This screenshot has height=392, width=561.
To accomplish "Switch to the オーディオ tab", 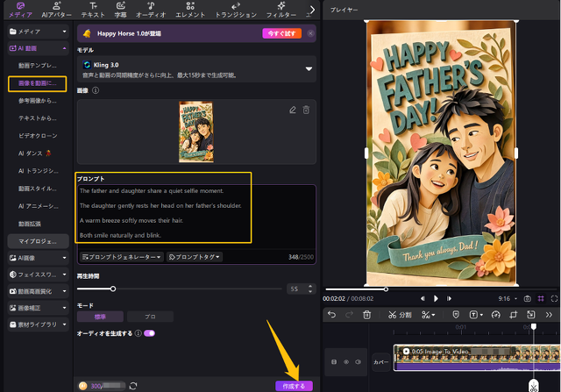I will point(151,10).
